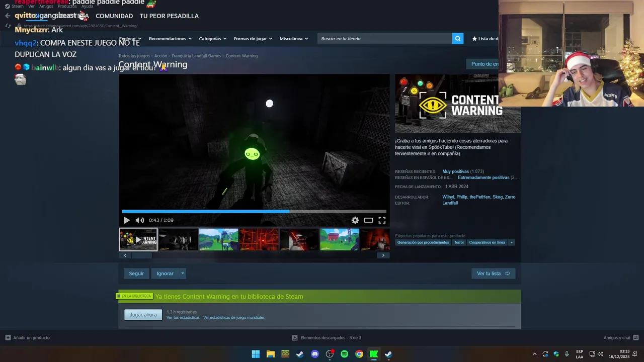Mute the trailer volume speaker icon
Screen dimensions: 644x362
pyautogui.click(x=139, y=220)
